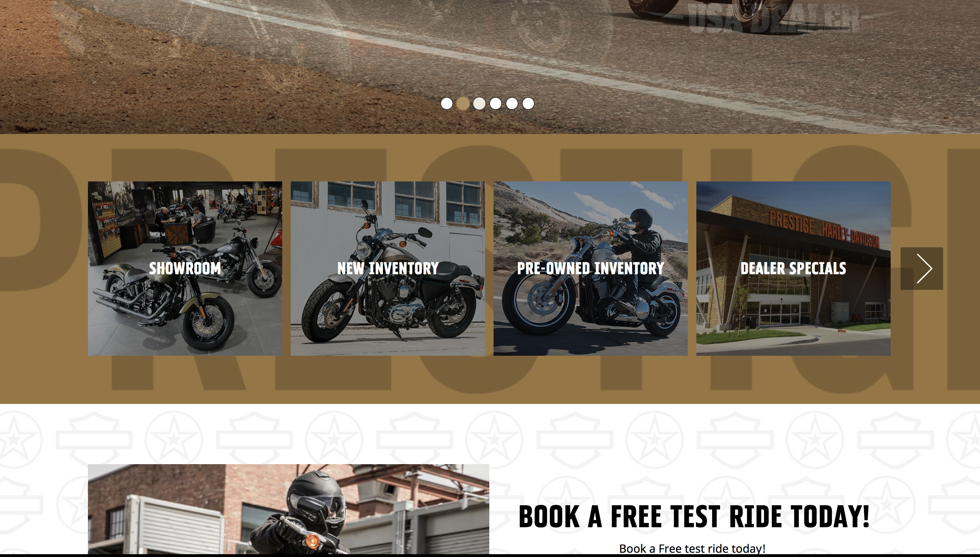Select the third carousel slide dot
This screenshot has height=557, width=980.
coord(479,103)
